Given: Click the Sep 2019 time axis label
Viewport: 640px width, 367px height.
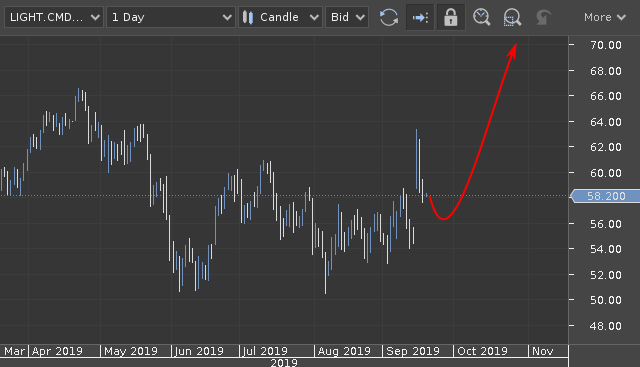Looking at the screenshot, I should coord(413,351).
